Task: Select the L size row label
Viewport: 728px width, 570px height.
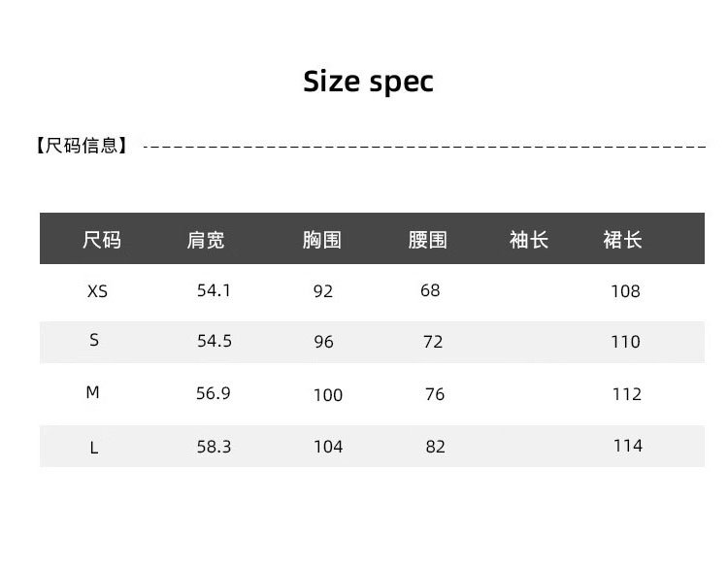Action: pyautogui.click(x=94, y=448)
